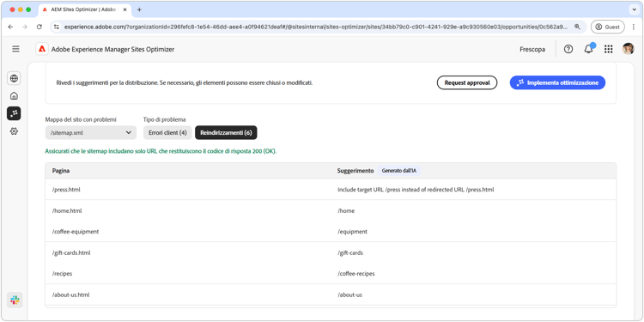Select the Opportunities sparkle sidebar icon

click(x=14, y=113)
